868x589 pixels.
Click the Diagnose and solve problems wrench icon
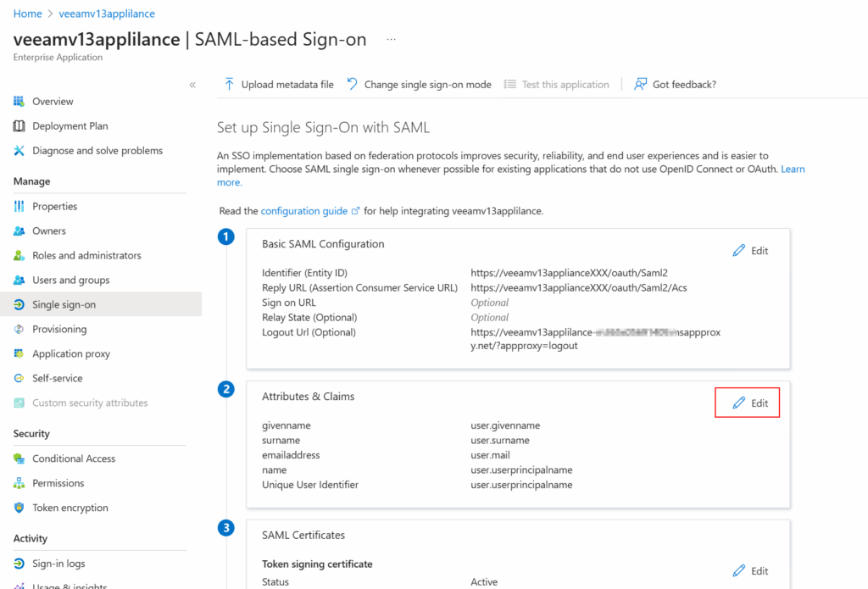coord(19,151)
